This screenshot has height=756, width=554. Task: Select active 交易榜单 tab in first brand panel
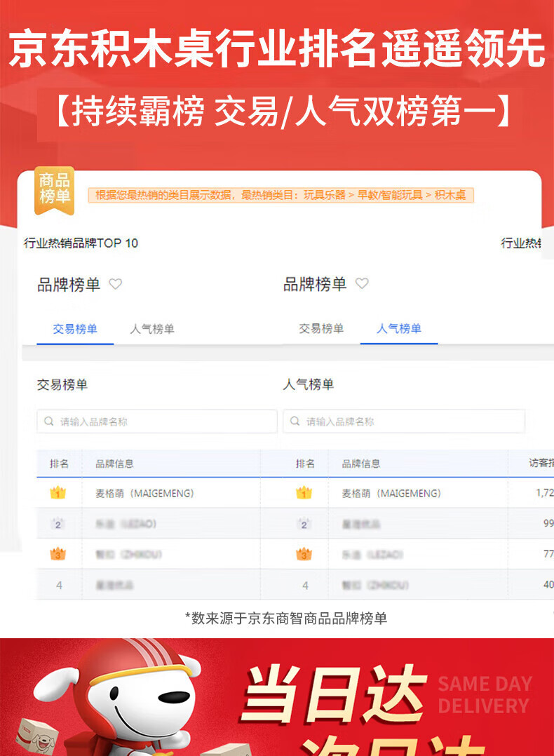75,330
